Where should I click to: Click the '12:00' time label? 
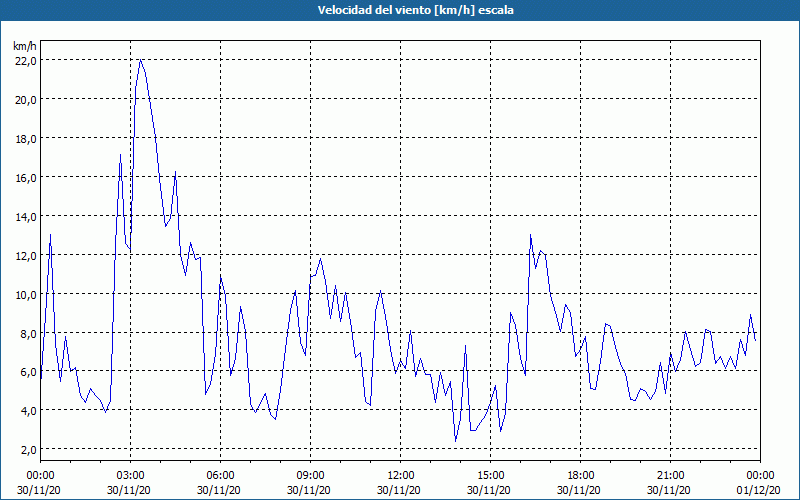(x=401, y=476)
